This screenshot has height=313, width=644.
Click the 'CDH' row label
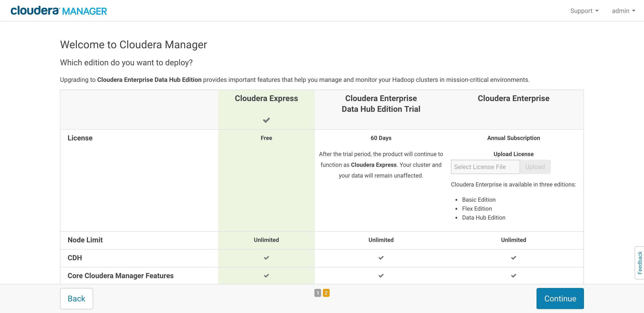click(x=75, y=258)
